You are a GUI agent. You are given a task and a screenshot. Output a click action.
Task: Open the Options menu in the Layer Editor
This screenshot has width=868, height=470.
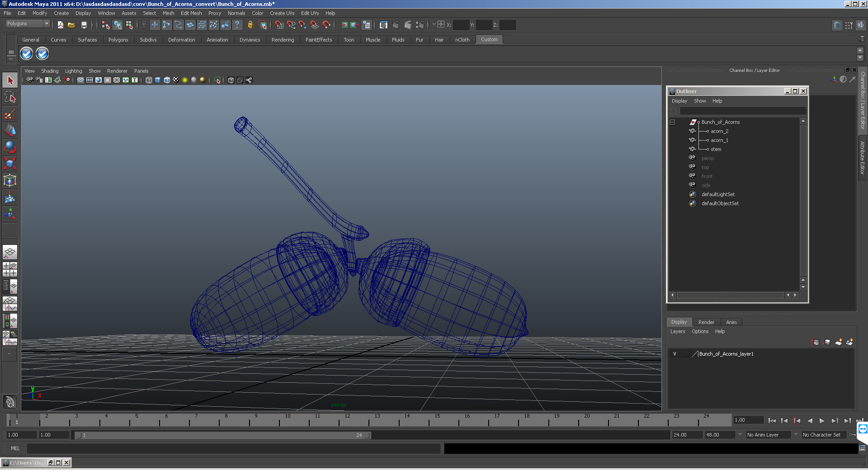click(x=700, y=331)
